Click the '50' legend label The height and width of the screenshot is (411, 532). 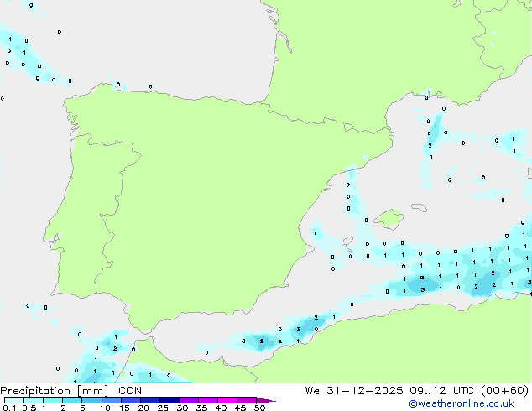pyautogui.click(x=260, y=408)
